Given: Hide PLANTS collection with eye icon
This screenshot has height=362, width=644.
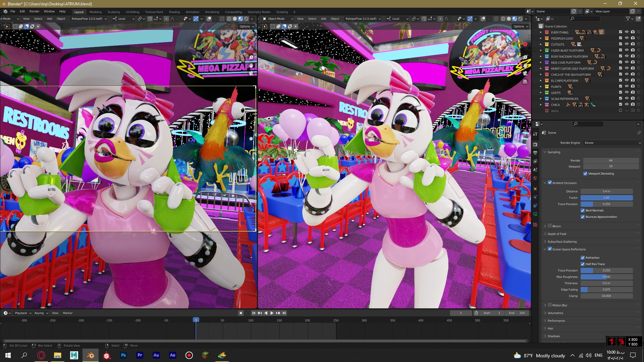Looking at the screenshot, I should [x=626, y=86].
